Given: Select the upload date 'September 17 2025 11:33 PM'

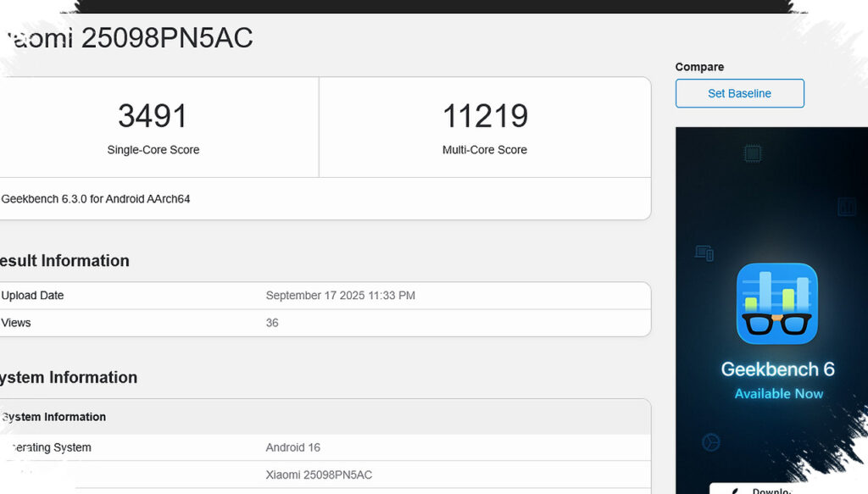Looking at the screenshot, I should pyautogui.click(x=341, y=296).
